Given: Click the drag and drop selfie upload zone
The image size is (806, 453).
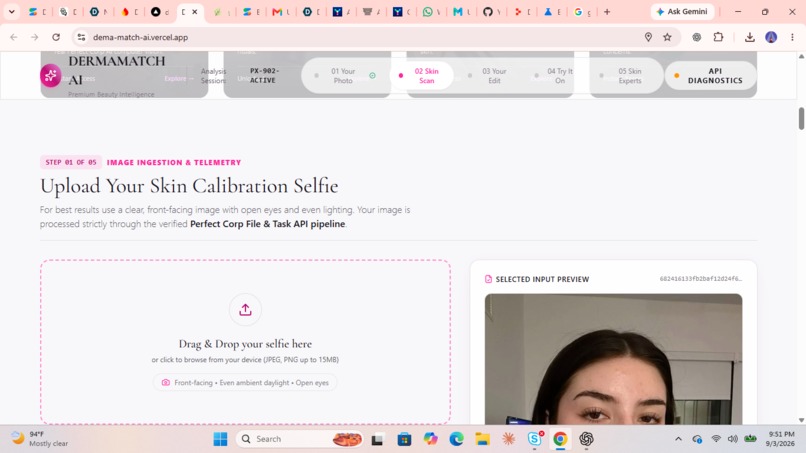Looking at the screenshot, I should (246, 342).
